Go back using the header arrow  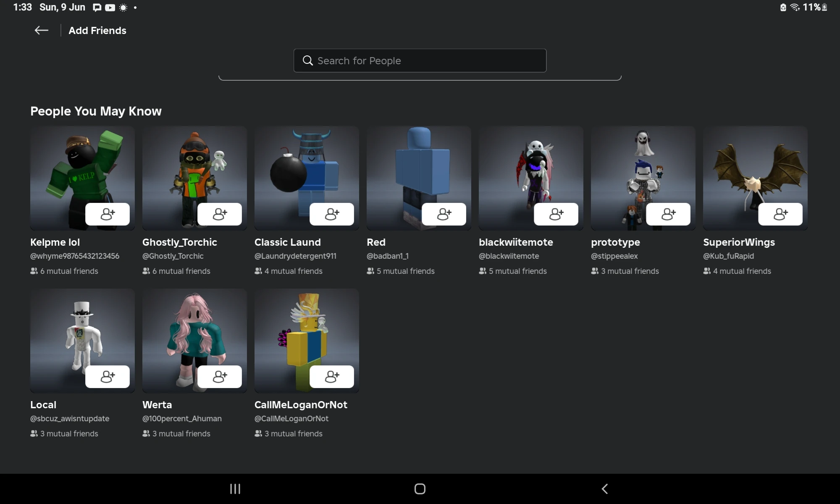pos(41,30)
